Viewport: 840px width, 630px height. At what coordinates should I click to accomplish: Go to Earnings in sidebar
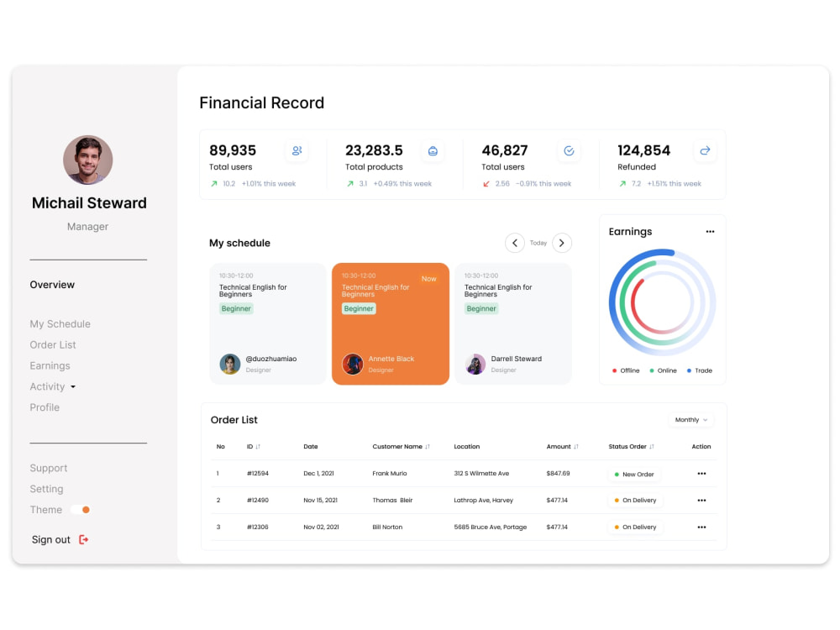[x=50, y=366]
